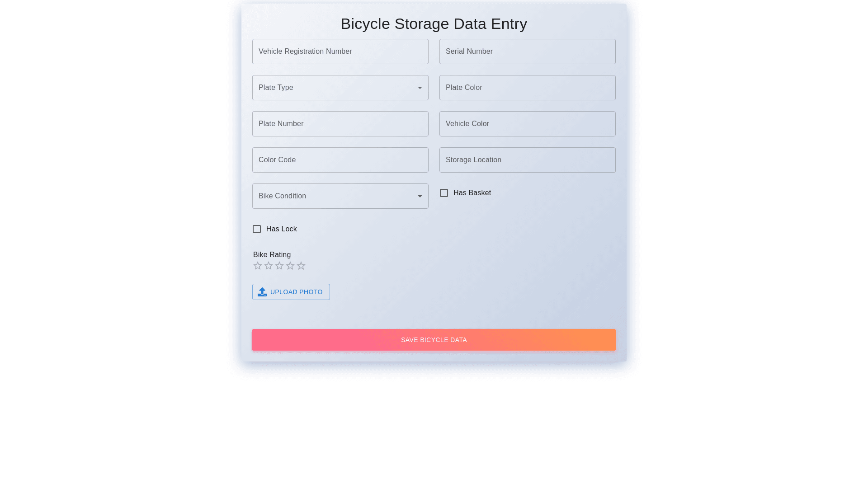Enable the Has Basket checkbox
The image size is (868, 488).
coord(444,193)
